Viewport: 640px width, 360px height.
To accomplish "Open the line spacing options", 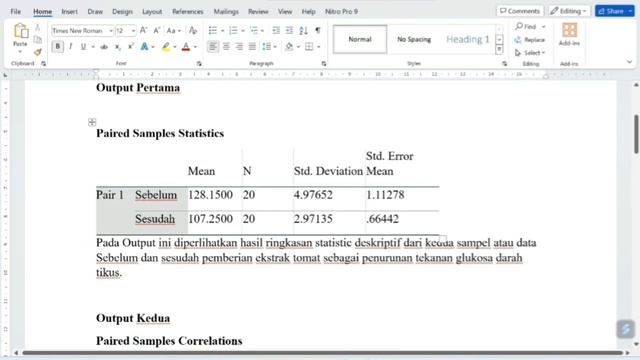I will (267, 47).
